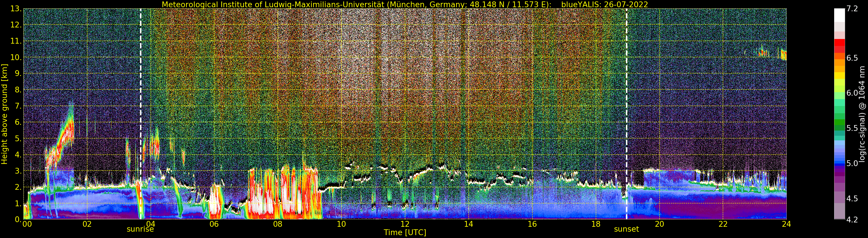Click the time tick label '14'
The image size is (868, 238).
coord(468,224)
